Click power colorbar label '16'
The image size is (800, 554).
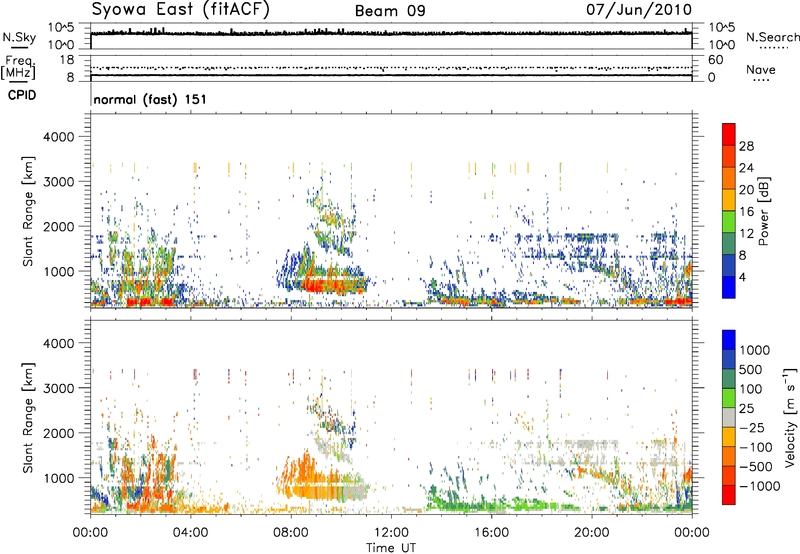point(746,212)
